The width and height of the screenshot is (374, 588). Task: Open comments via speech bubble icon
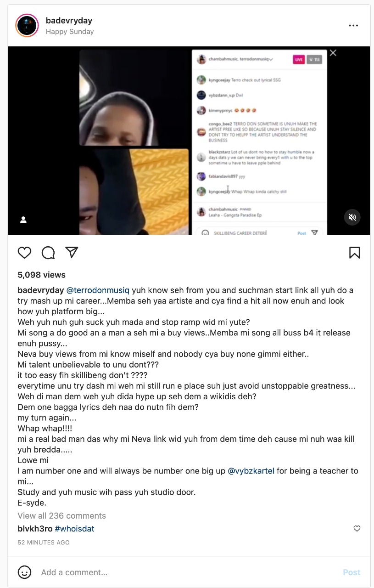(48, 252)
